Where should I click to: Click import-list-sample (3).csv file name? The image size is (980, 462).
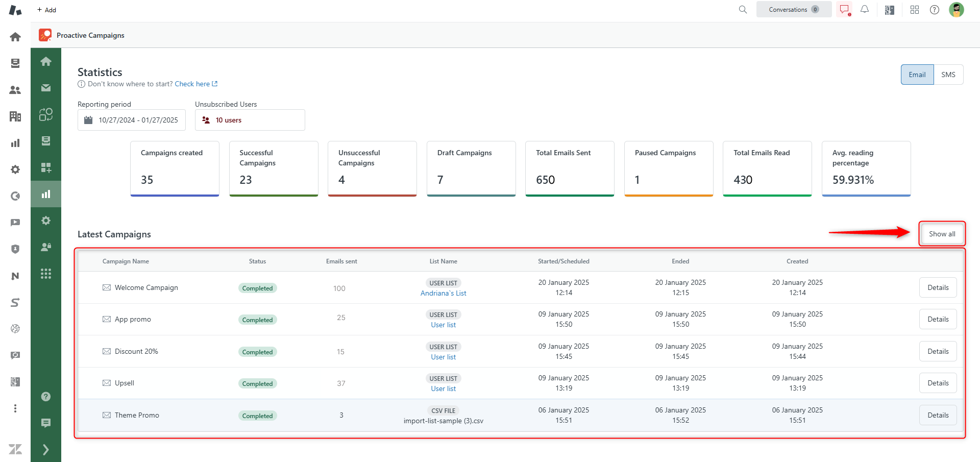coord(443,421)
